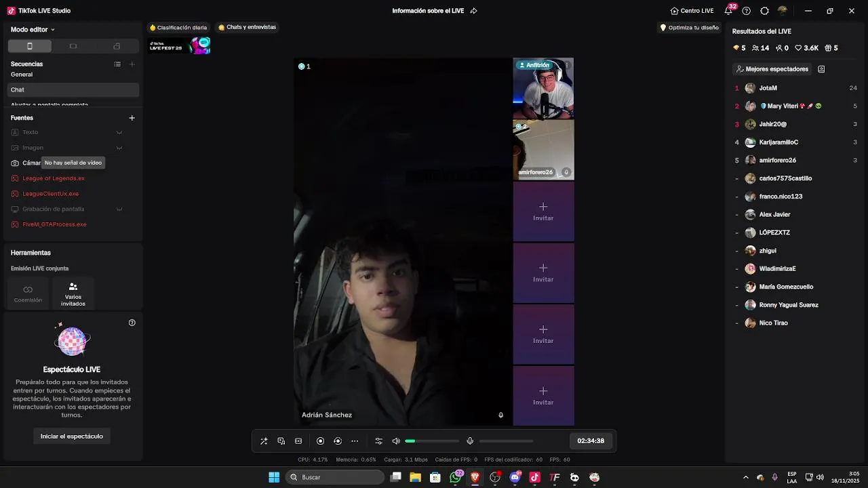
Task: Open the Modo editor dropdown
Action: pos(33,30)
